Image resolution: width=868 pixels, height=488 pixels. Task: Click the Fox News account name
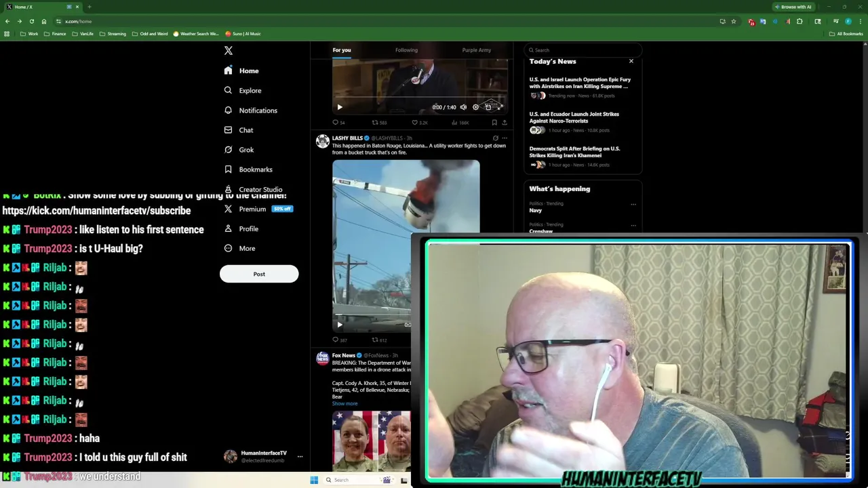344,355
